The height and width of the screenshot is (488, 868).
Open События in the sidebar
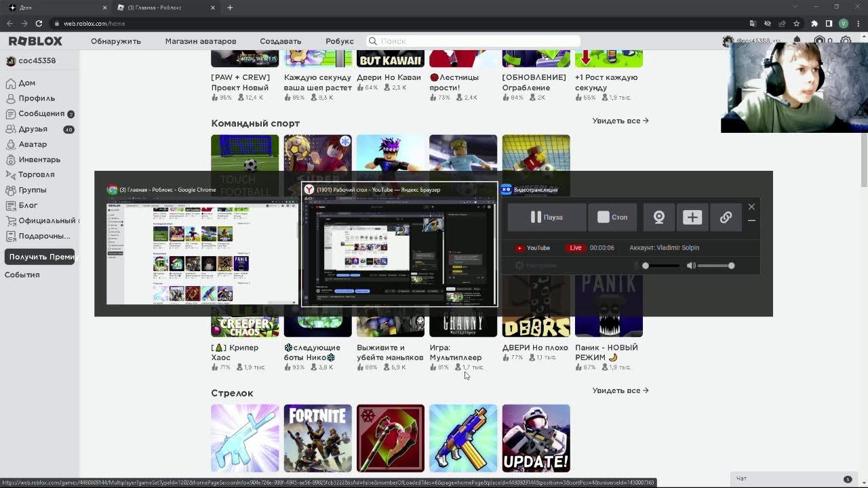pos(22,274)
